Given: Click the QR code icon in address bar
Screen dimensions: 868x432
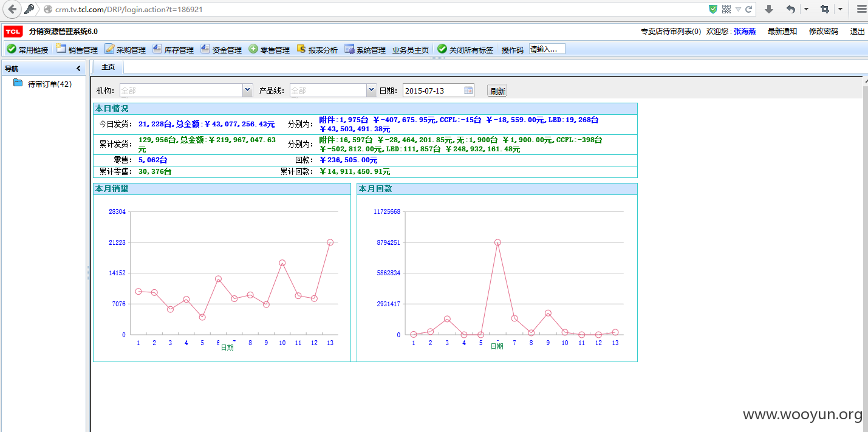Looking at the screenshot, I should pyautogui.click(x=726, y=9).
